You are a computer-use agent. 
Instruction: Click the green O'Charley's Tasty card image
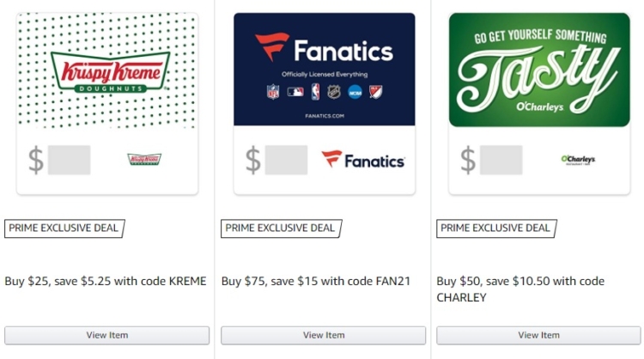[x=539, y=70]
